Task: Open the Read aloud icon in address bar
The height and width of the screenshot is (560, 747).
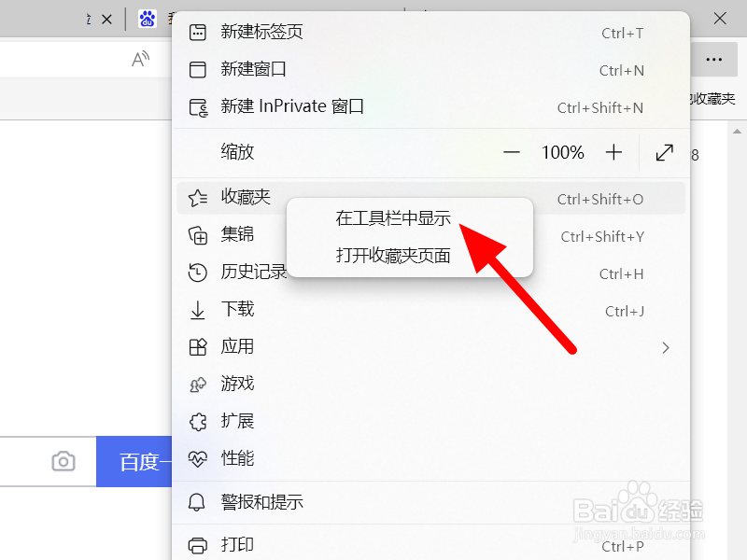Action: pos(141,59)
